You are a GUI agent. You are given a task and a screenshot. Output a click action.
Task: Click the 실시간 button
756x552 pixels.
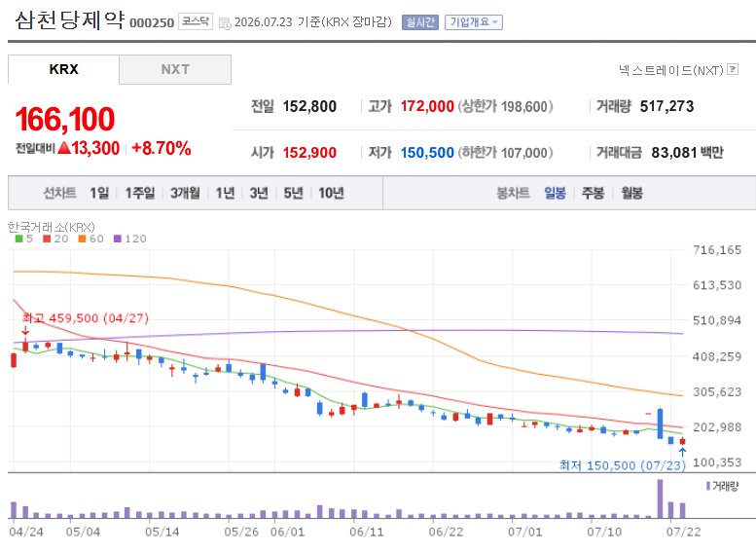pos(420,22)
